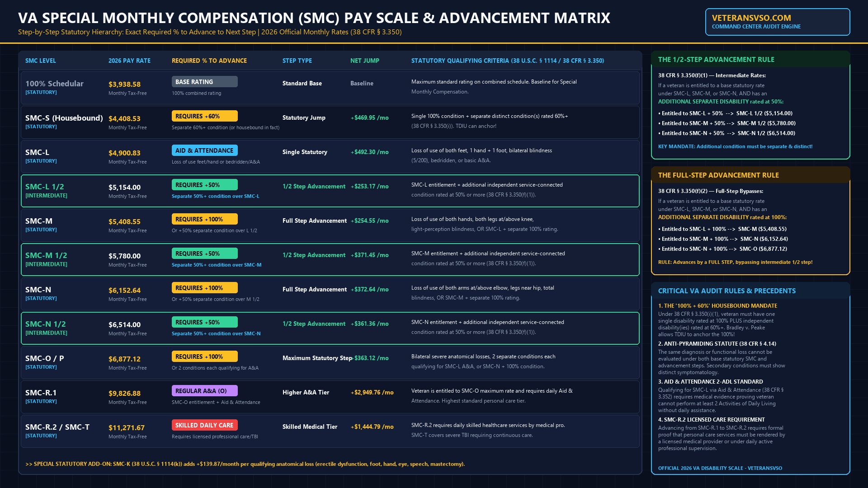Click the SKILLED DAILY CARE badge

point(204,425)
